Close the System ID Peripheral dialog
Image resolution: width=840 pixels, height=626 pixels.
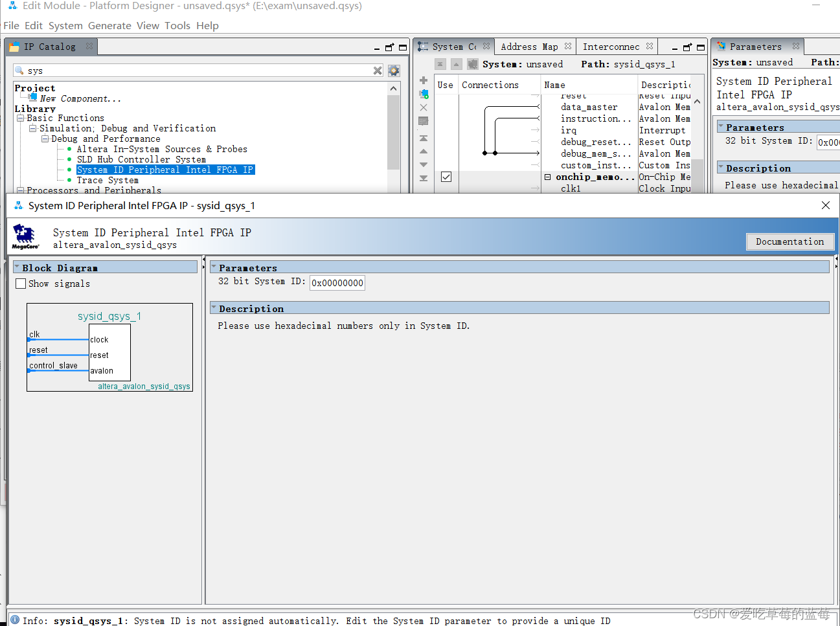825,205
